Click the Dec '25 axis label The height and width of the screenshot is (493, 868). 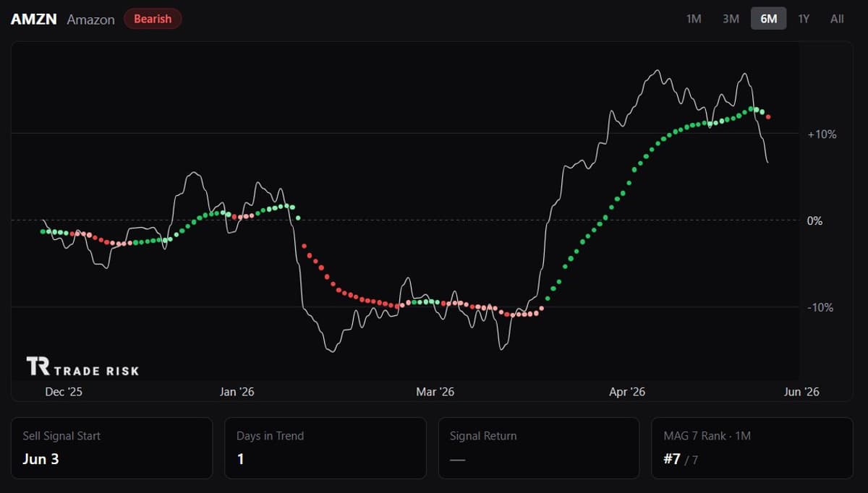pyautogui.click(x=64, y=392)
